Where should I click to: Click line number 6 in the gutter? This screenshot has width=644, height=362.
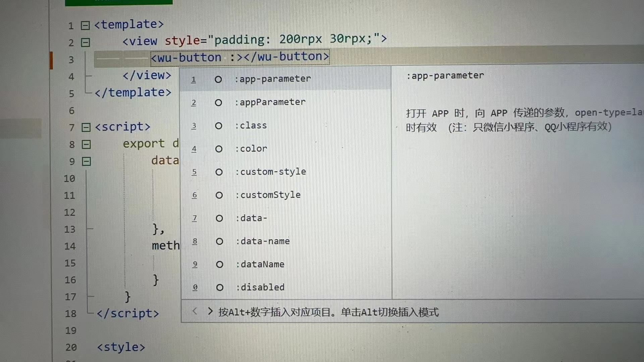click(x=71, y=111)
